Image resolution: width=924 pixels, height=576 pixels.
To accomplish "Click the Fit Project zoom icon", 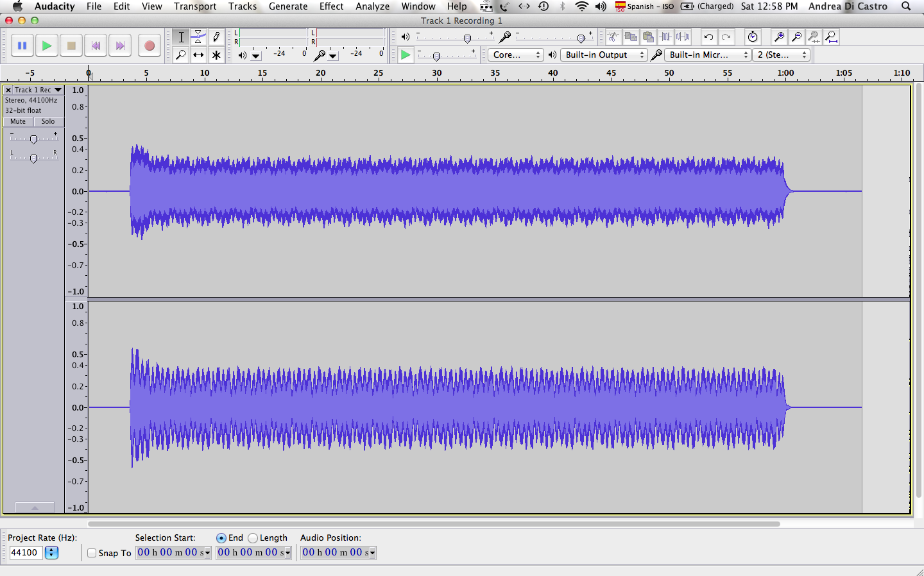I will click(x=831, y=37).
